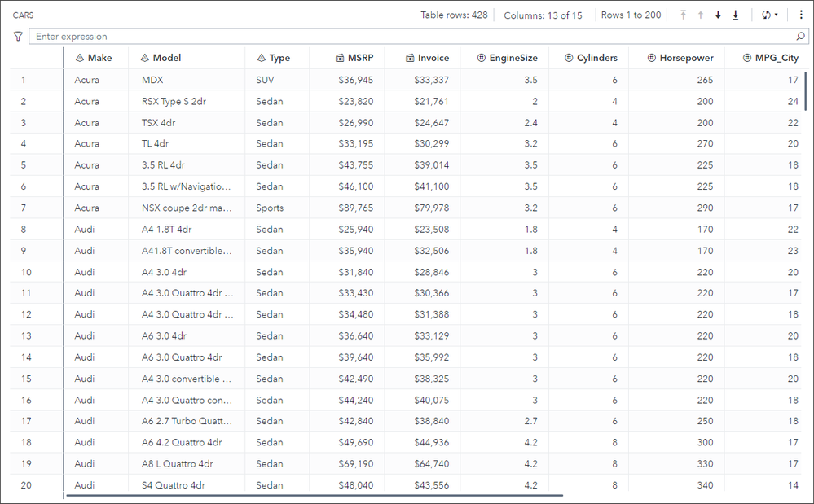Select the Make column header

tap(96, 58)
